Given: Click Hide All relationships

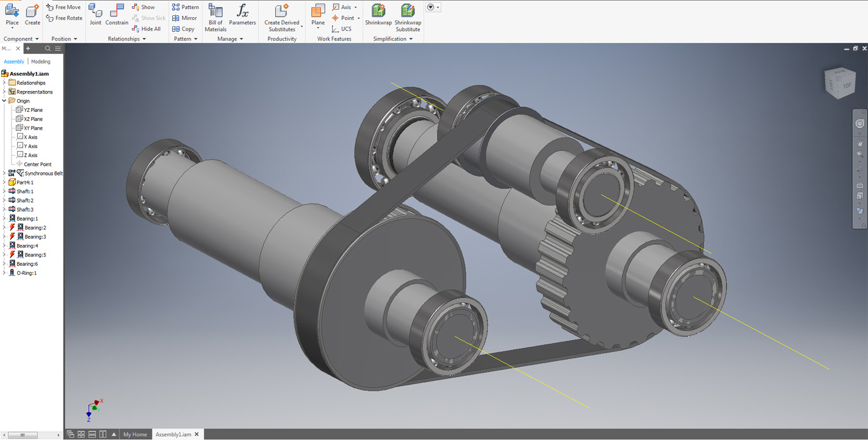Looking at the screenshot, I should 146,29.
